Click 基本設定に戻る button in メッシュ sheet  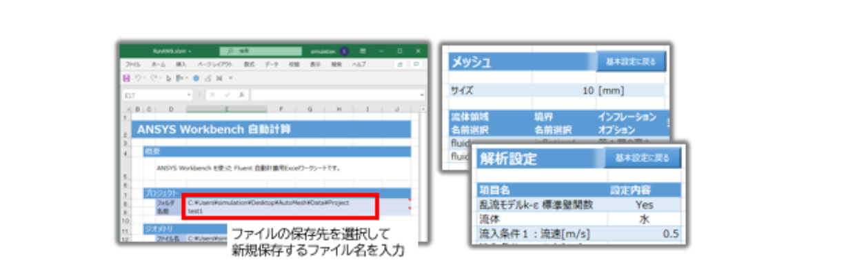(631, 61)
